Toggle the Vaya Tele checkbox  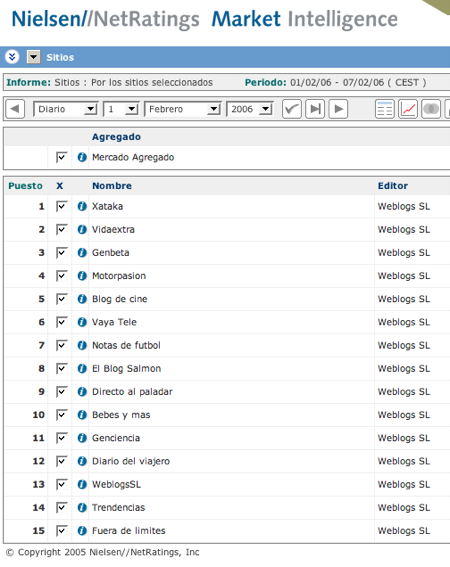tap(61, 322)
